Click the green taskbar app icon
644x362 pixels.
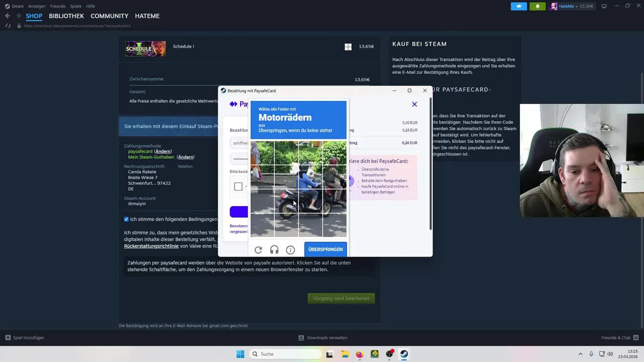(x=374, y=354)
